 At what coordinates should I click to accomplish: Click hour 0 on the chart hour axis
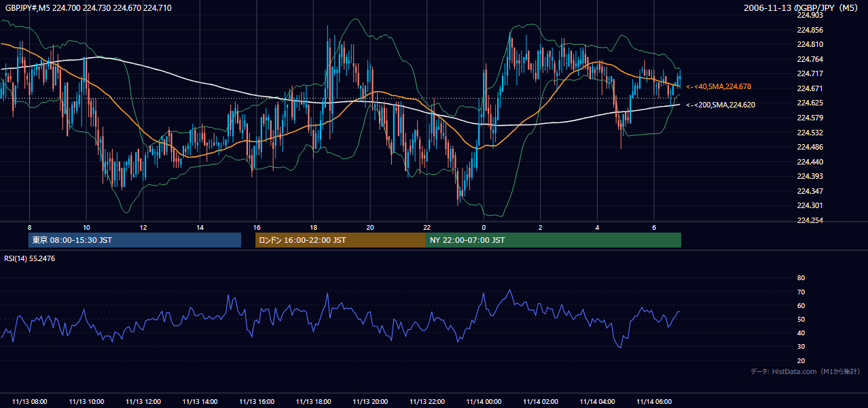click(x=484, y=227)
